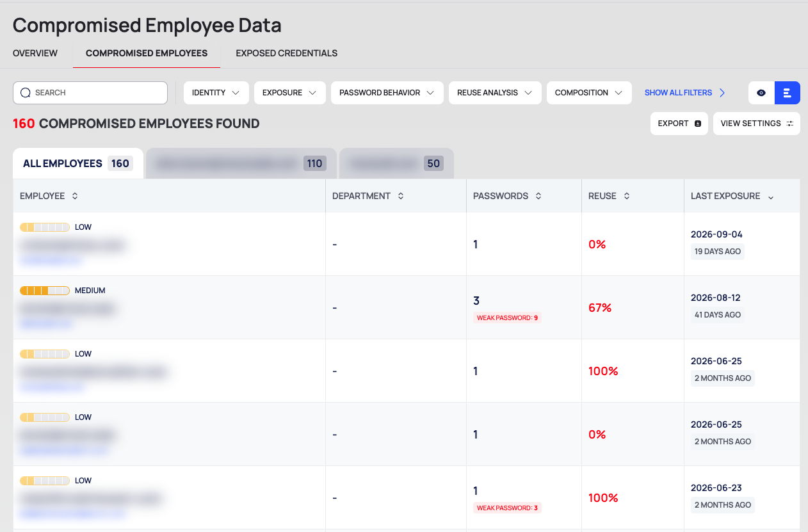Screen dimensions: 808x532
Task: Select the Compromised Employees tab
Action: 147,53
